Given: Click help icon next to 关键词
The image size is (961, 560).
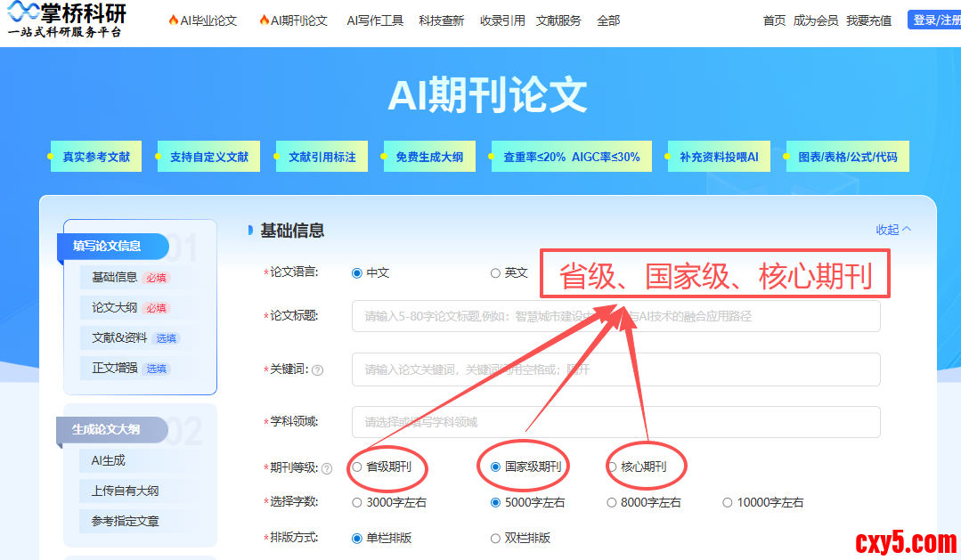Looking at the screenshot, I should 318,370.
